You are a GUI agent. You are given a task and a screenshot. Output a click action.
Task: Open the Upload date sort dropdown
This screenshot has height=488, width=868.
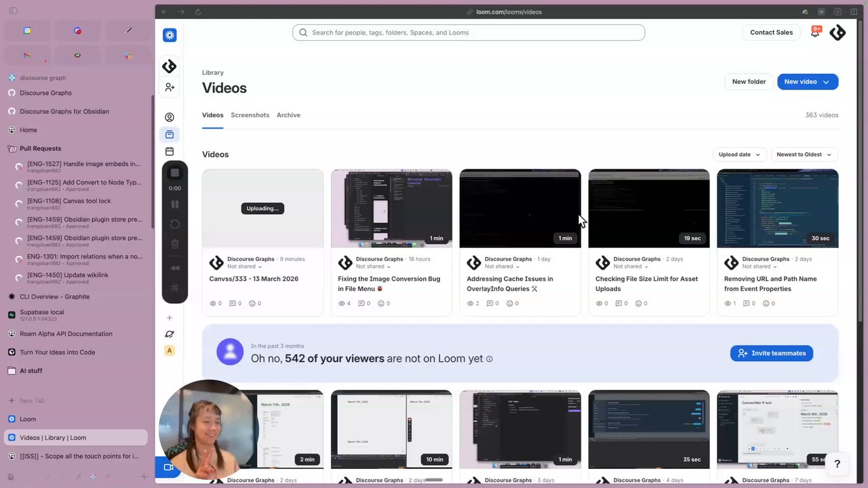[x=740, y=155]
